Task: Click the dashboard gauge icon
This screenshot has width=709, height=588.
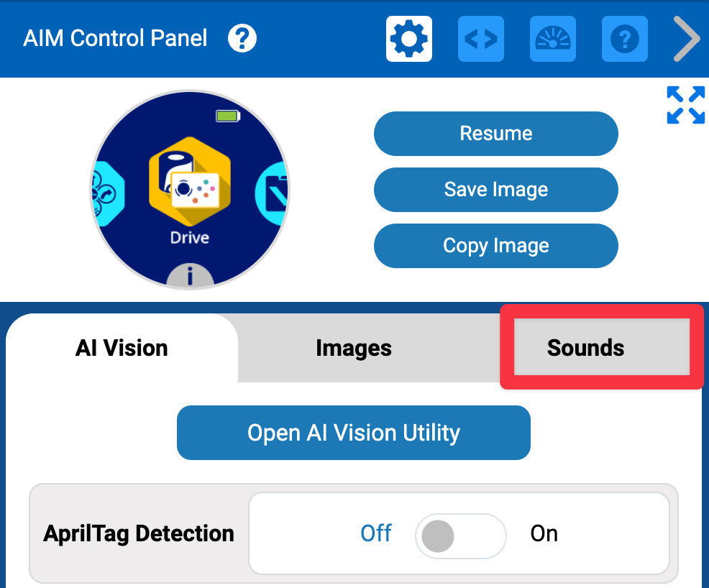Action: (552, 39)
